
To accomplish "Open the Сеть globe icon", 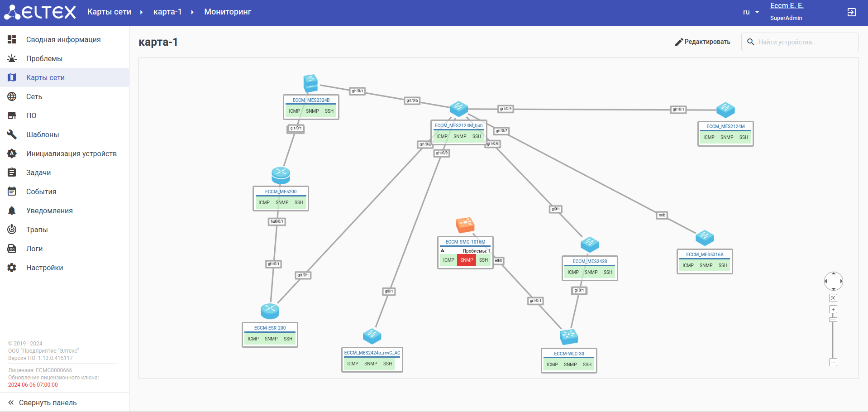I will pos(12,96).
